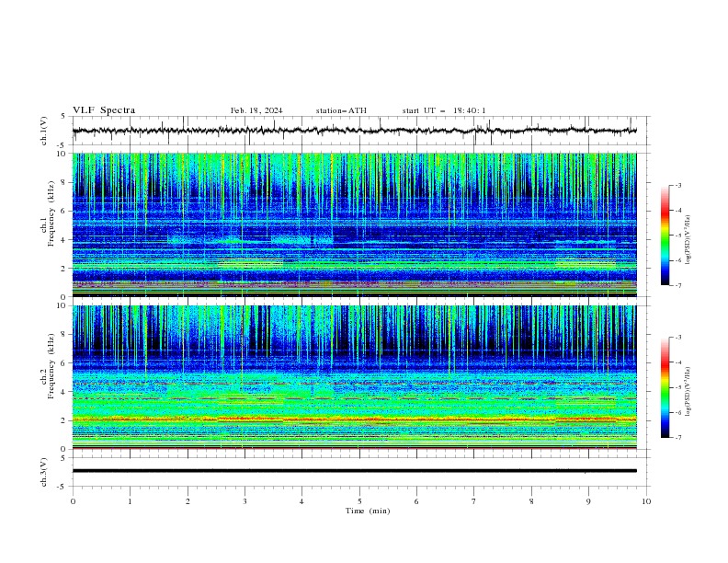The height and width of the screenshot is (563, 728).
Task: Click the ch.2 spectrogram color bar
Action: click(665, 387)
